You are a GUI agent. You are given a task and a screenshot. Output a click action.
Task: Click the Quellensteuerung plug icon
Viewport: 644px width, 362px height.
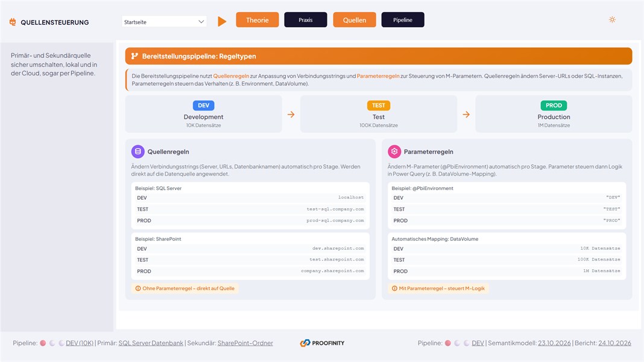click(x=13, y=22)
